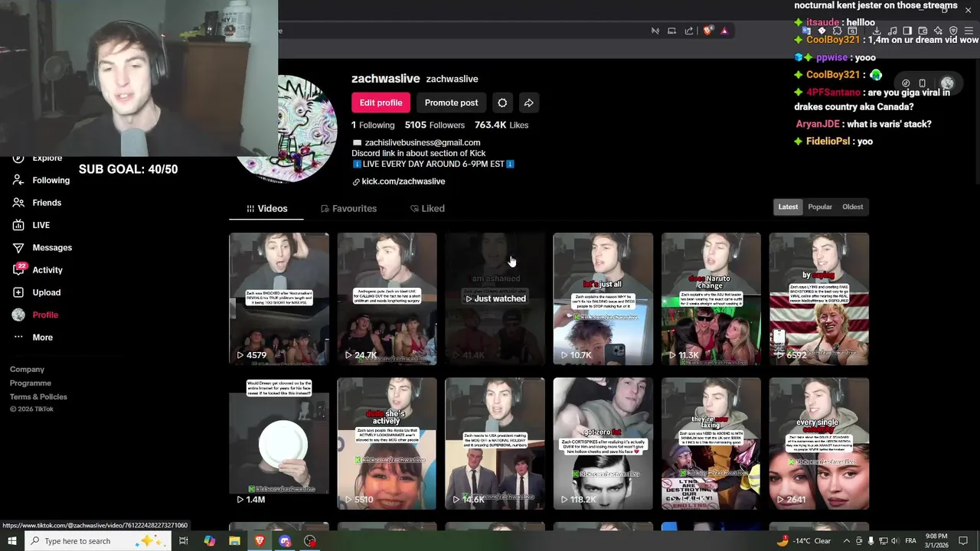Image resolution: width=980 pixels, height=551 pixels.
Task: Open Upload page in sidebar
Action: pyautogui.click(x=36, y=292)
